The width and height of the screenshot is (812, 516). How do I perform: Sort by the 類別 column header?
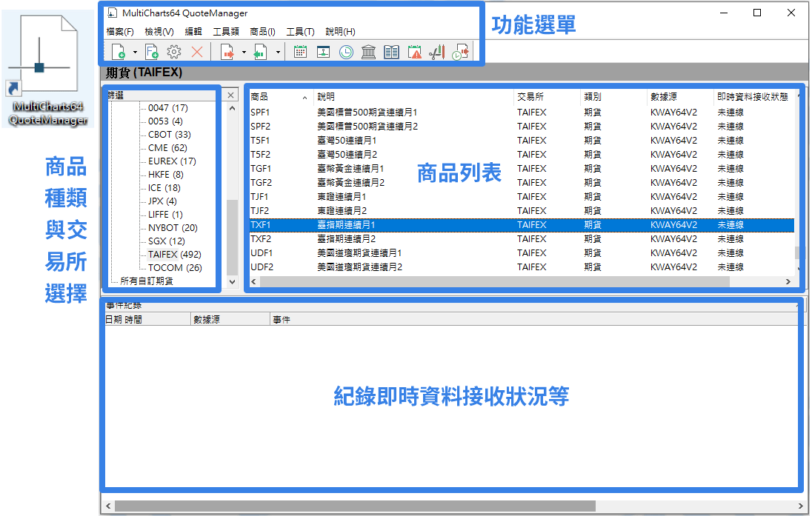point(614,97)
